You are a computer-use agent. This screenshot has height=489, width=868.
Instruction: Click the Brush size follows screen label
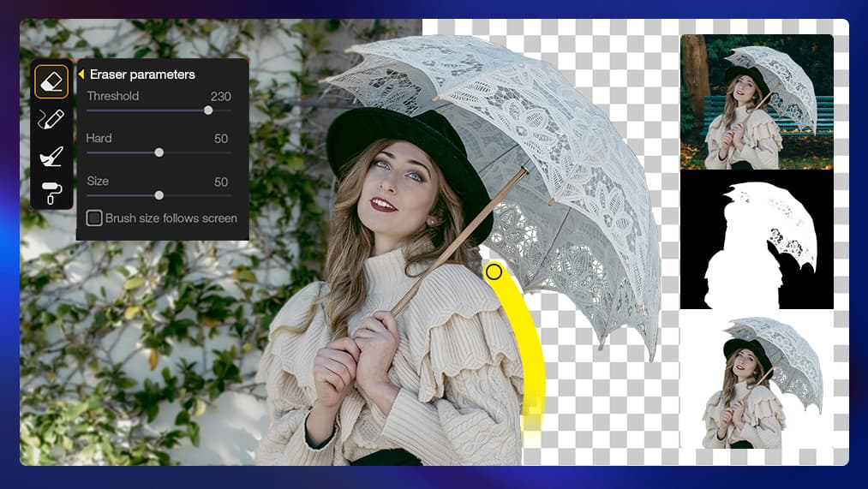171,218
